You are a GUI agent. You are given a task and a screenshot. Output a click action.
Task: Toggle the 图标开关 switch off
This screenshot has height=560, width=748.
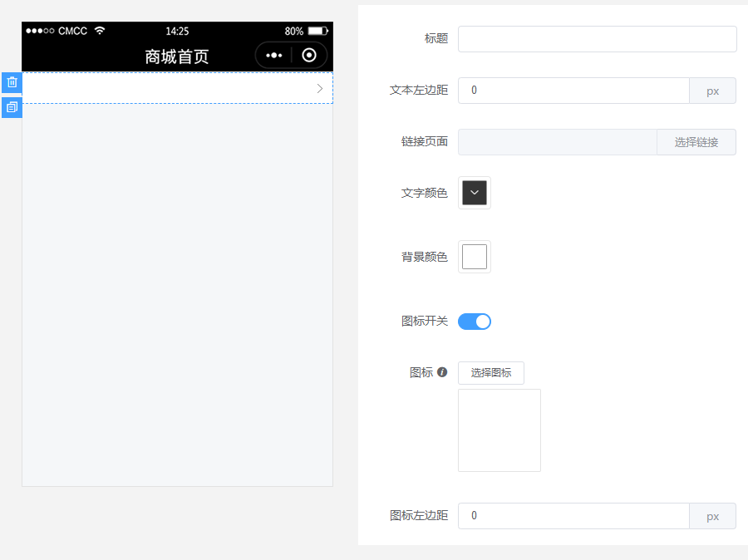(475, 322)
